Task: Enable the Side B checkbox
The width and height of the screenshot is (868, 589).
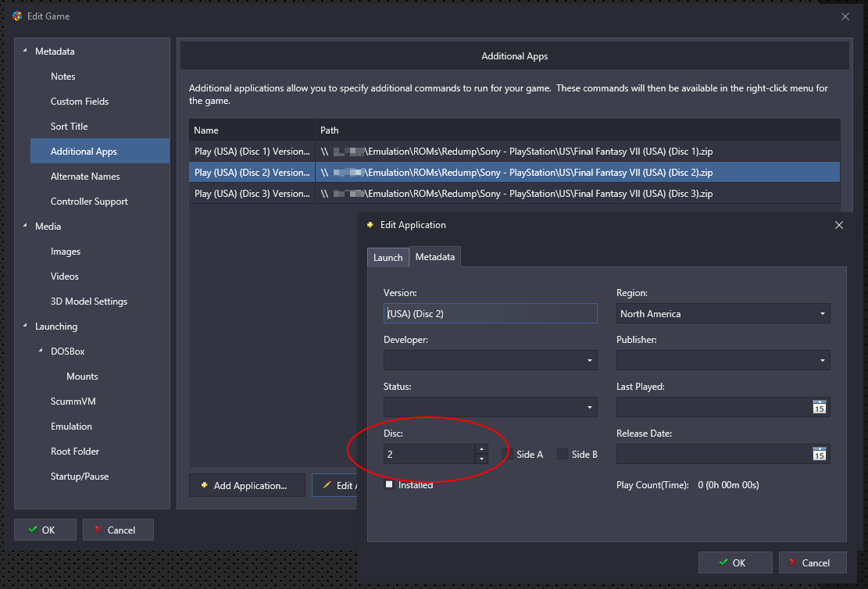Action: pyautogui.click(x=563, y=454)
